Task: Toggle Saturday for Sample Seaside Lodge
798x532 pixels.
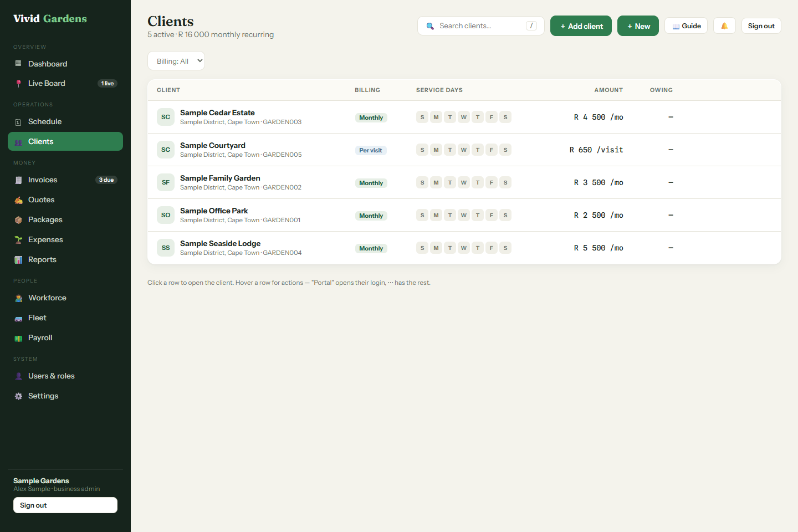Action: coord(505,248)
